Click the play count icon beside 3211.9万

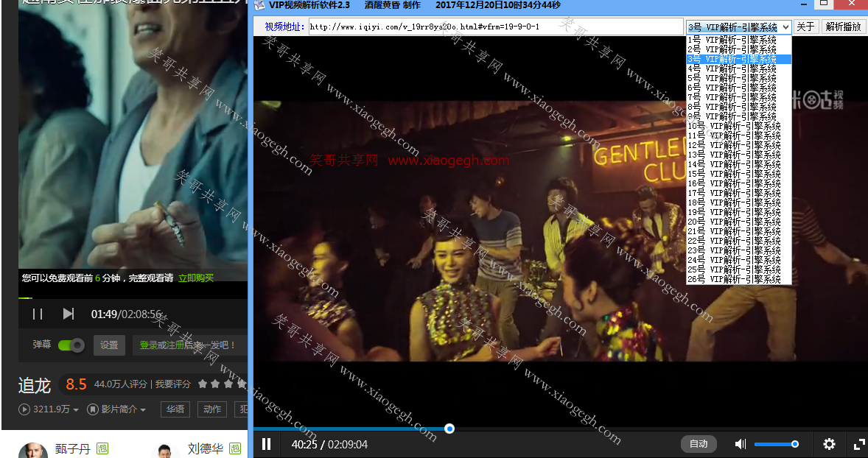click(x=24, y=409)
